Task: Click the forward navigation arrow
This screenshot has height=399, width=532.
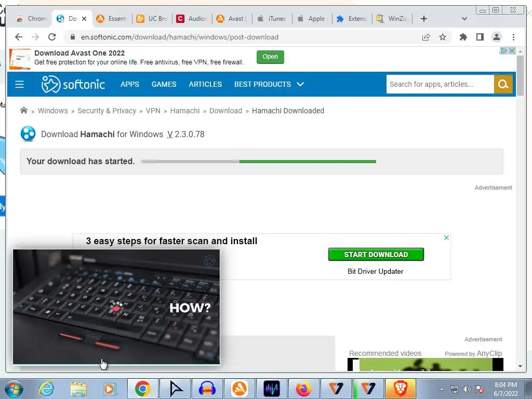Action: 35,37
